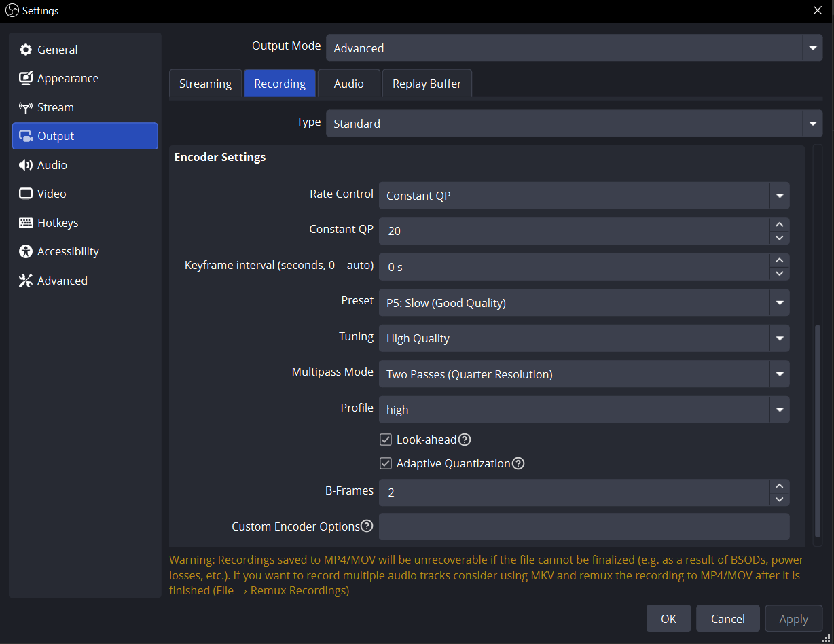Click the Cancel button

pyautogui.click(x=727, y=618)
